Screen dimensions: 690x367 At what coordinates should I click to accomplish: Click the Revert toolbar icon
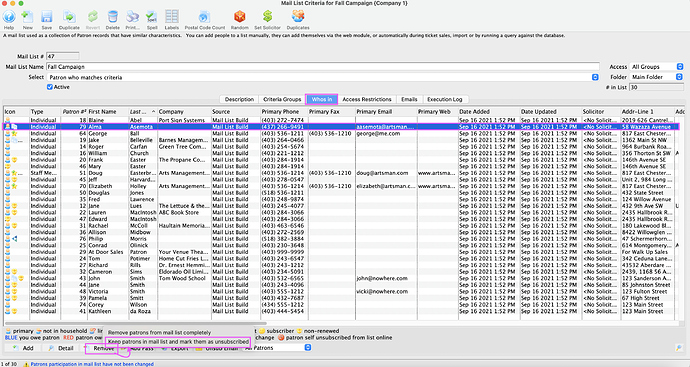(92, 18)
